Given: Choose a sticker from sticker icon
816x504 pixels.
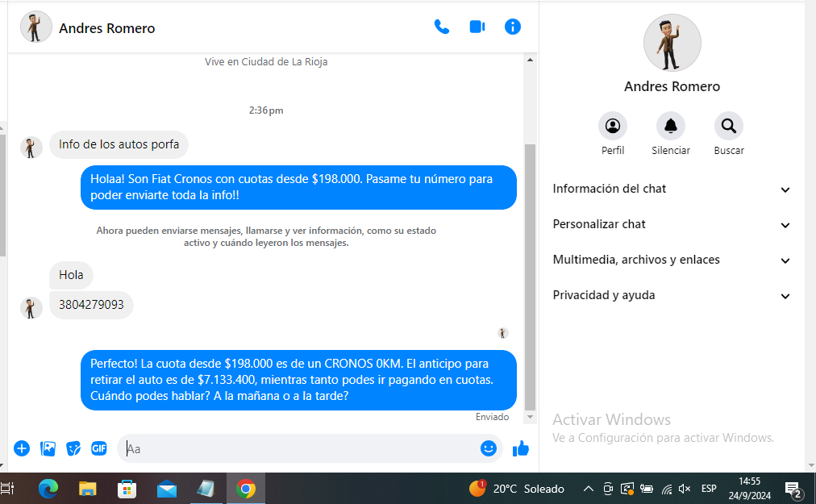Looking at the screenshot, I should pyautogui.click(x=73, y=448).
